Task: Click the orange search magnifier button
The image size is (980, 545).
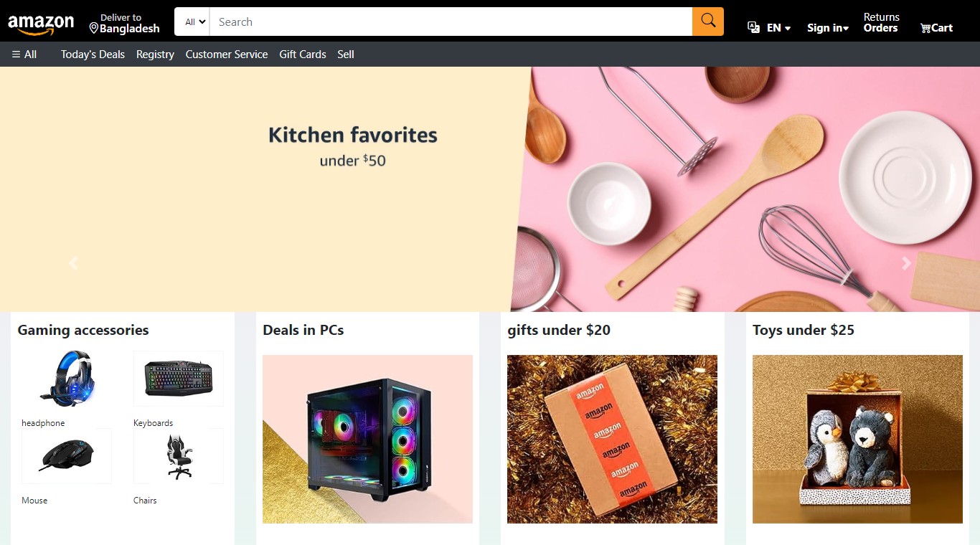Action: [x=708, y=22]
